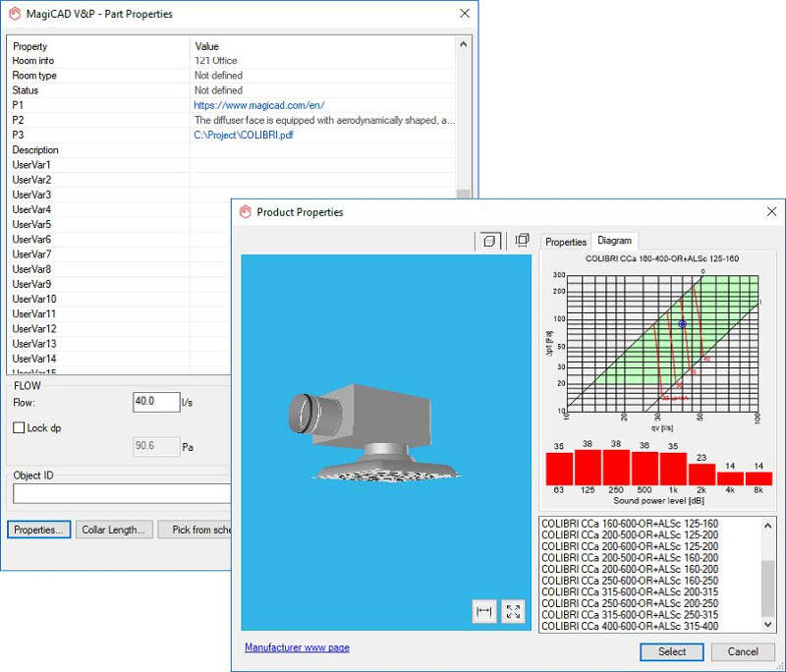Click the UserVar10 property row

point(120,300)
